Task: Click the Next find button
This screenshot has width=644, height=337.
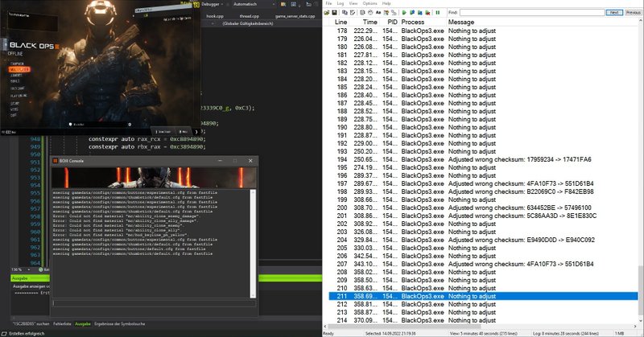Action: (614, 13)
